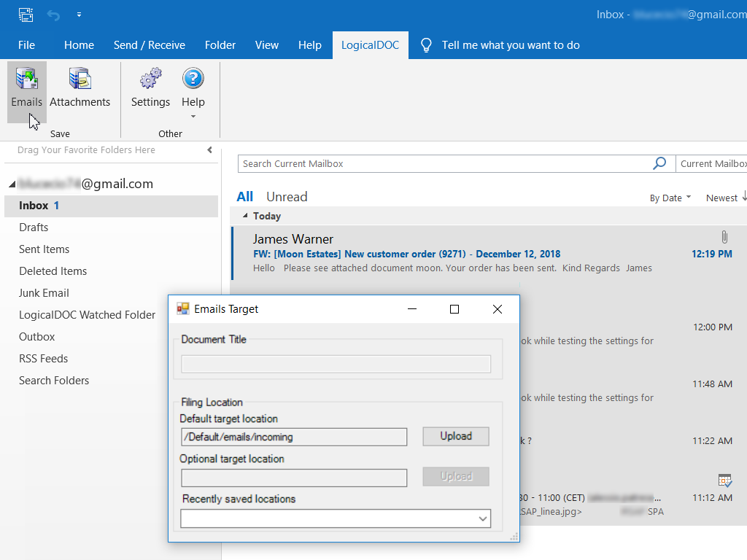Screen dimensions: 747x560
Task: Click the paperclip attachment icon on James Warner's email
Action: [x=724, y=237]
